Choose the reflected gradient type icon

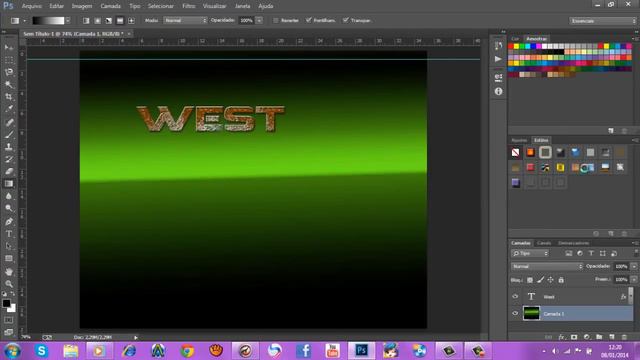pyautogui.click(x=120, y=20)
